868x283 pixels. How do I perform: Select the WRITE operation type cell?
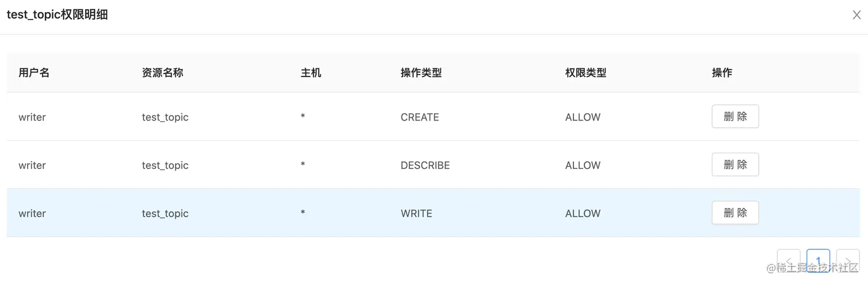(x=416, y=214)
